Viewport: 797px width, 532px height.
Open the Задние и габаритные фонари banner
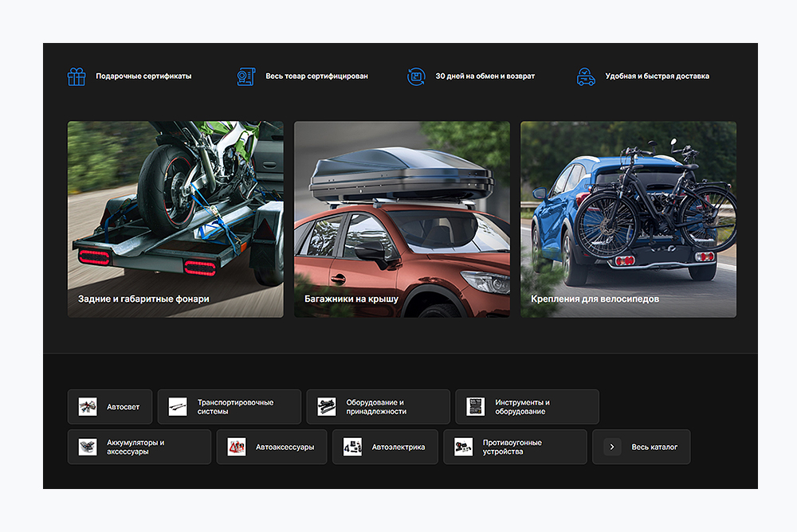pyautogui.click(x=175, y=219)
